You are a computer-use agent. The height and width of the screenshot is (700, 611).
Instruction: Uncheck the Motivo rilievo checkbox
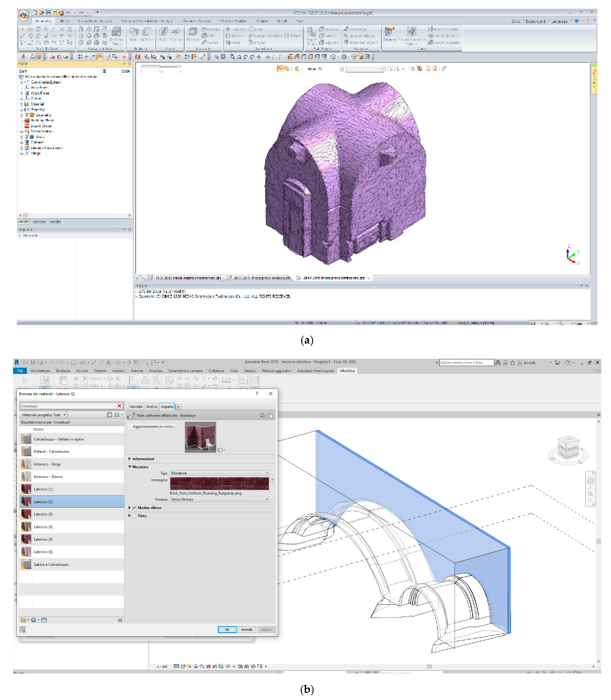click(x=134, y=508)
